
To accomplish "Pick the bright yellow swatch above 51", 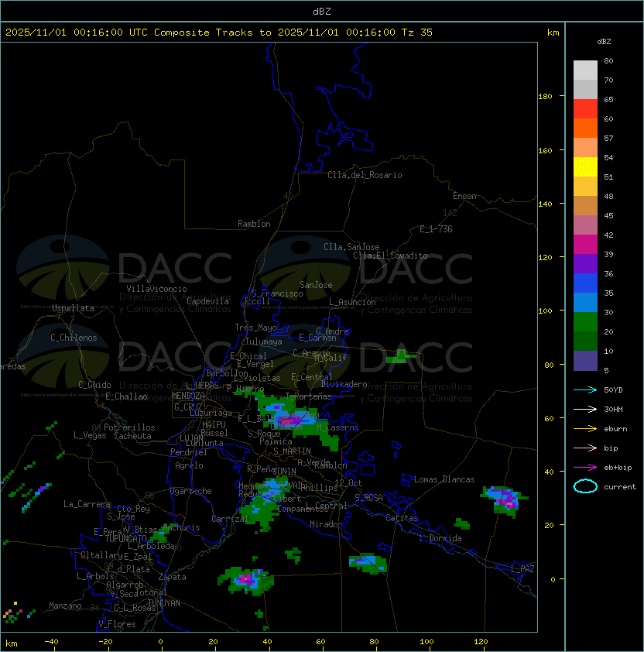I will 585,166.
